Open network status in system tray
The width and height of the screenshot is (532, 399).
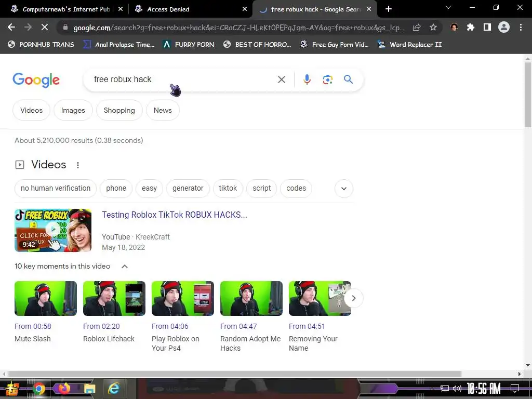tap(445, 389)
